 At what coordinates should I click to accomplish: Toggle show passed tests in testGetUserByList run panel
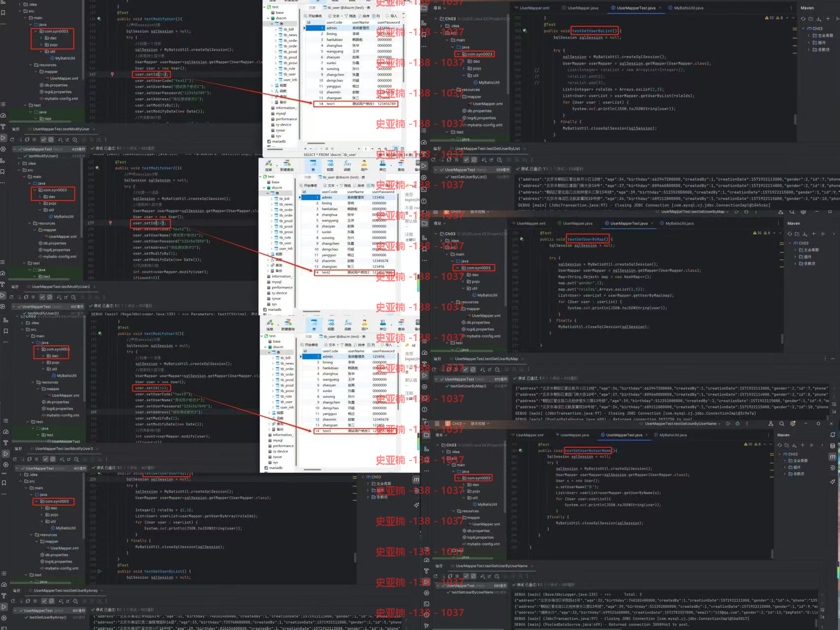466,160
